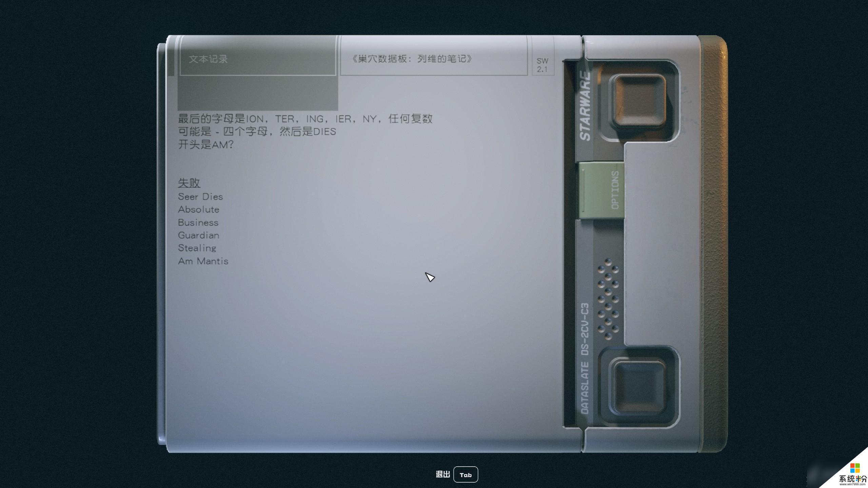Screen dimensions: 868x488
Task: Click the 文本记录 tab icon
Action: tap(258, 58)
